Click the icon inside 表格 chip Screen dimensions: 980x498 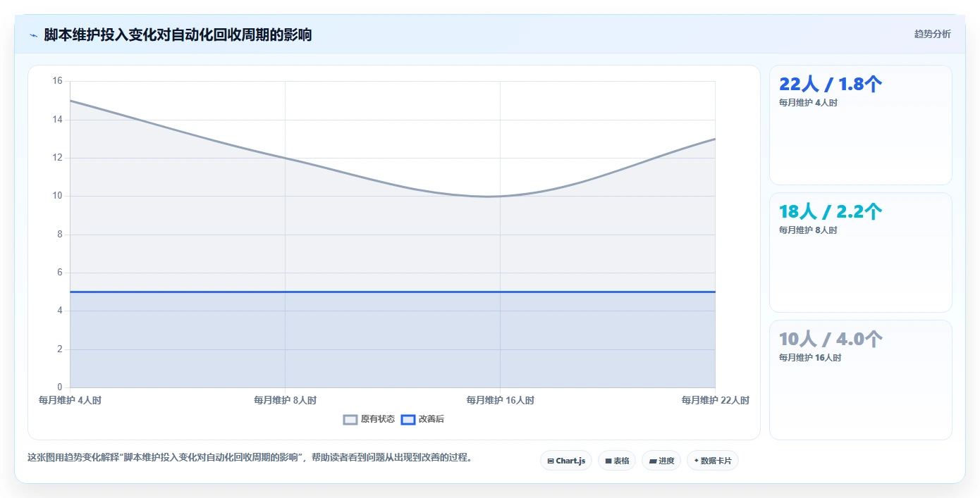608,461
